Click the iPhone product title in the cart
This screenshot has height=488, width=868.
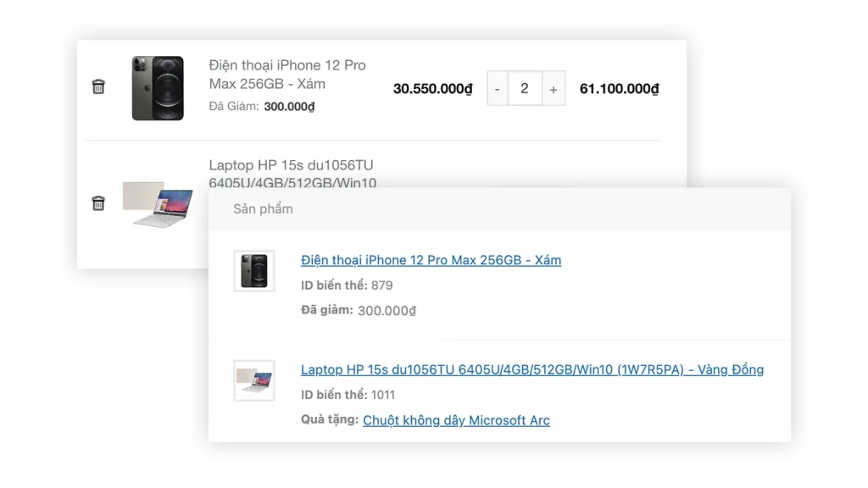tap(287, 75)
